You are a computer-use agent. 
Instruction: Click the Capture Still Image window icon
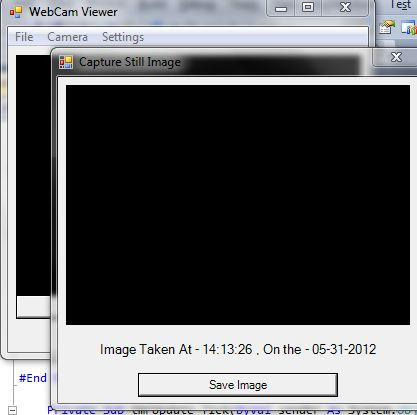[66, 62]
